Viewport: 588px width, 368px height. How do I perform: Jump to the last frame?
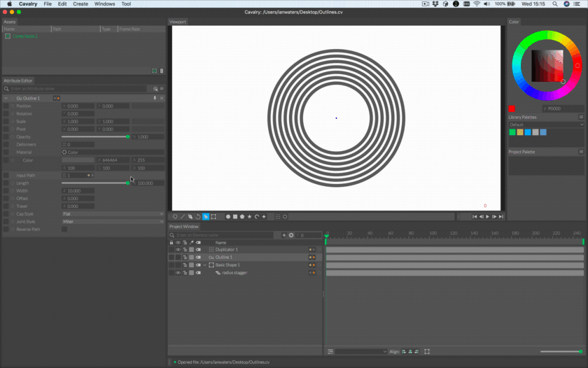coord(501,217)
